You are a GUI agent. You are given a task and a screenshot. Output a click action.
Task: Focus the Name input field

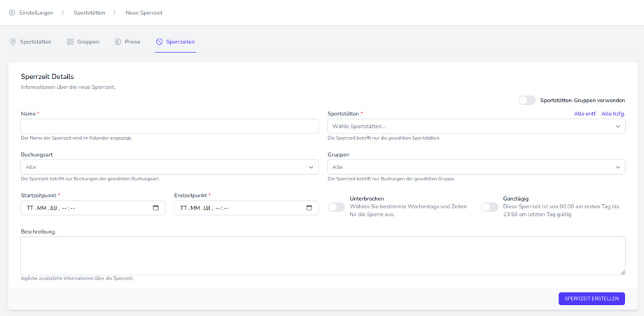169,127
